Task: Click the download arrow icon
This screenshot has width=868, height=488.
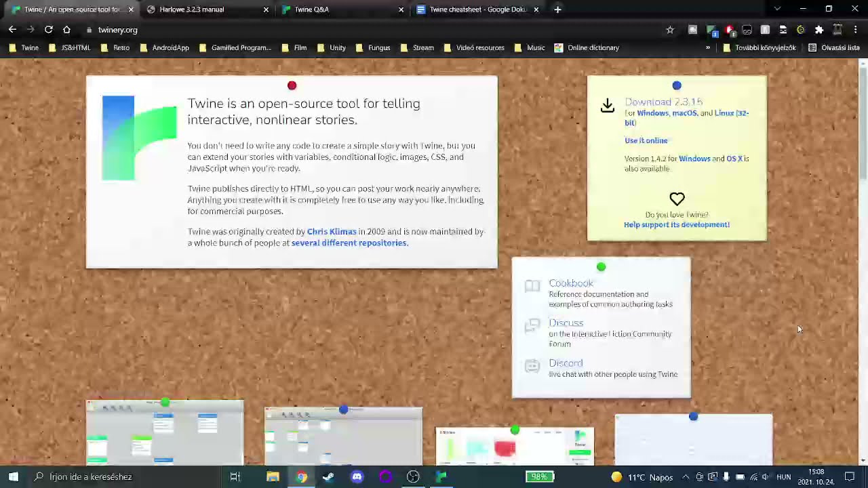Action: click(x=608, y=105)
